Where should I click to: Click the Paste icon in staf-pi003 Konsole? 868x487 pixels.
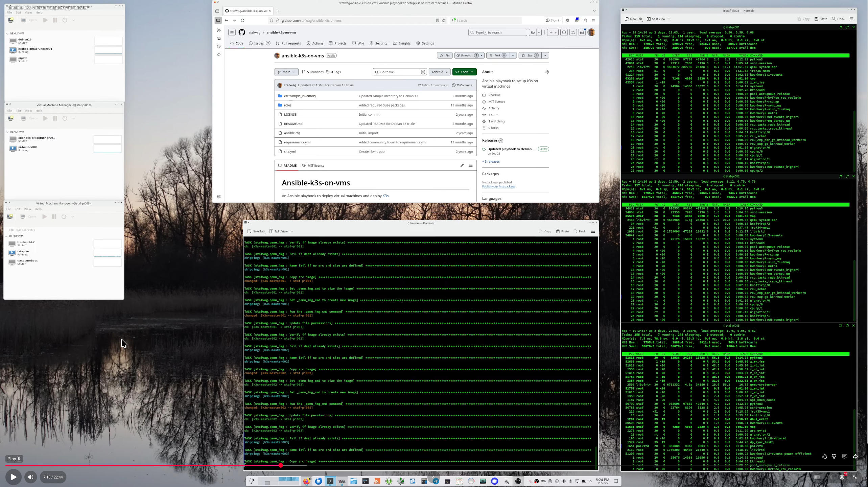[820, 19]
